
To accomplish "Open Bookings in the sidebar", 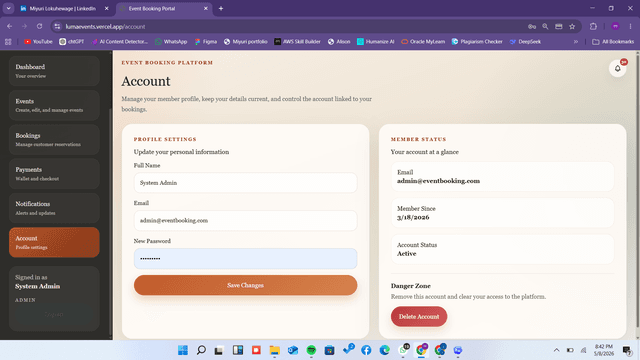I will tap(54, 140).
